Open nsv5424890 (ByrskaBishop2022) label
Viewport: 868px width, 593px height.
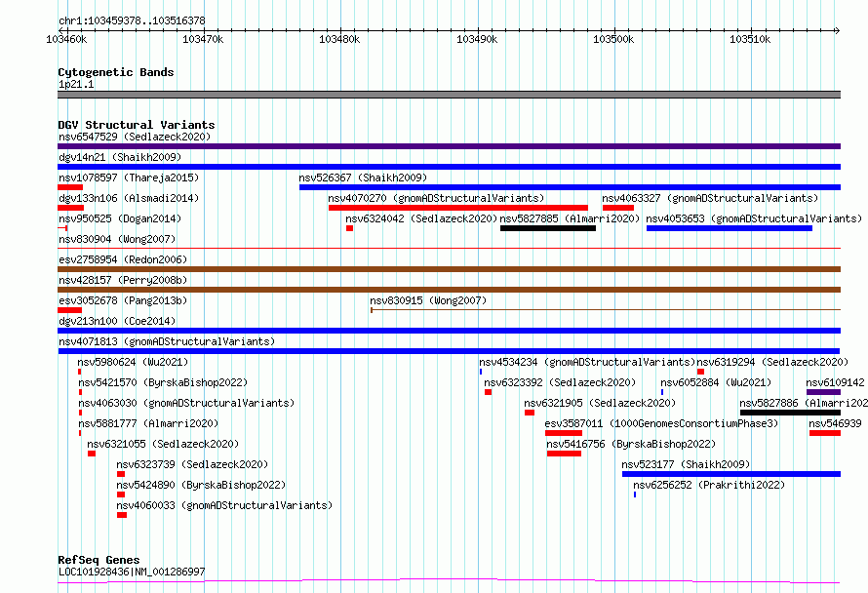[x=201, y=485]
